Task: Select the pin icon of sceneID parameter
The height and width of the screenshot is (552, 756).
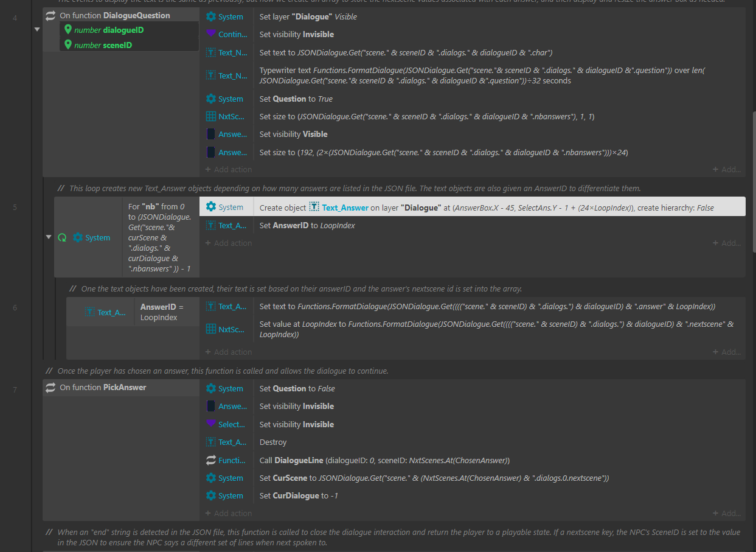Action: [x=68, y=44]
